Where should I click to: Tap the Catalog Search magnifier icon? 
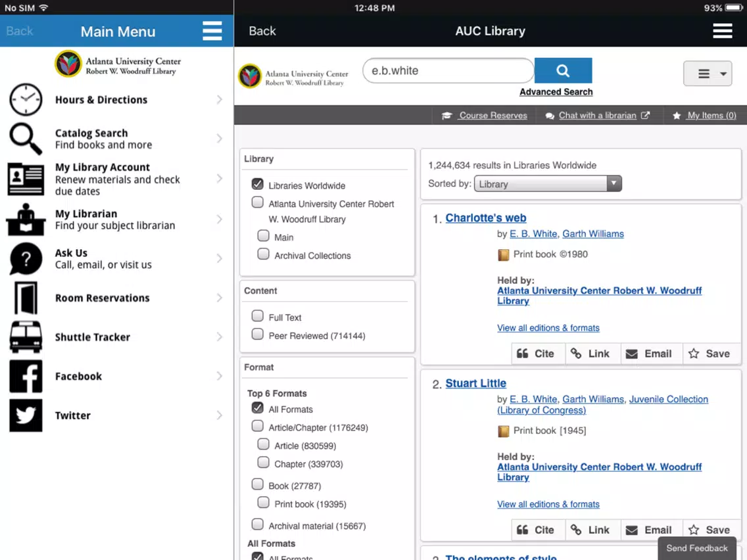pyautogui.click(x=26, y=139)
